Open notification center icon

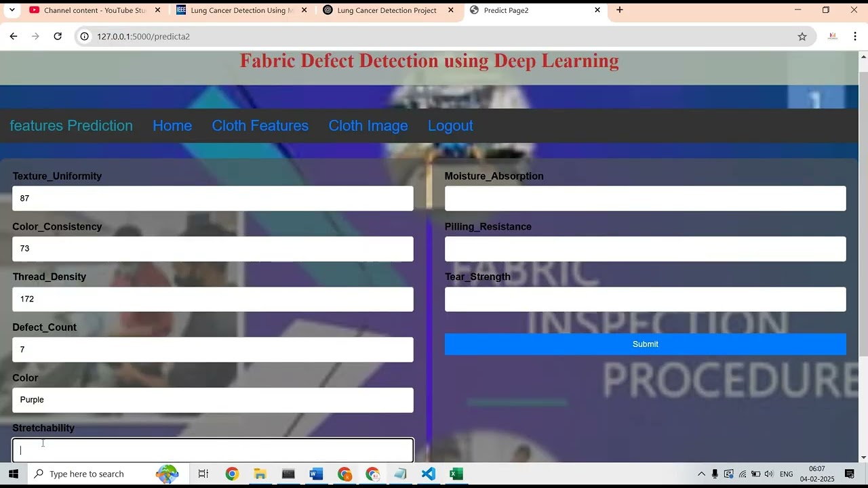(x=849, y=474)
